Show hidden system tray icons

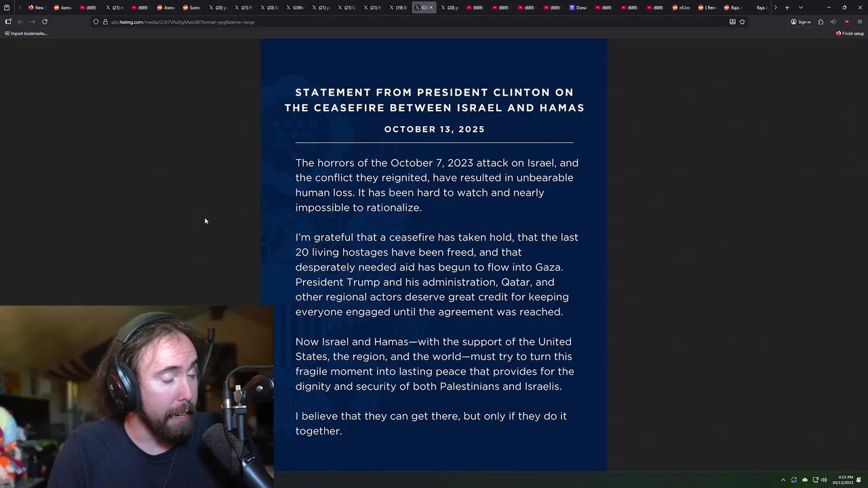click(783, 480)
